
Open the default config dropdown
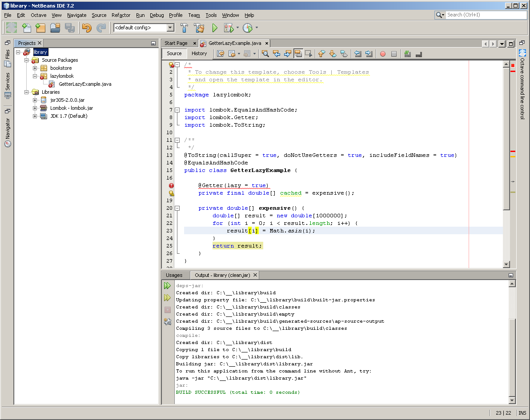pos(170,28)
